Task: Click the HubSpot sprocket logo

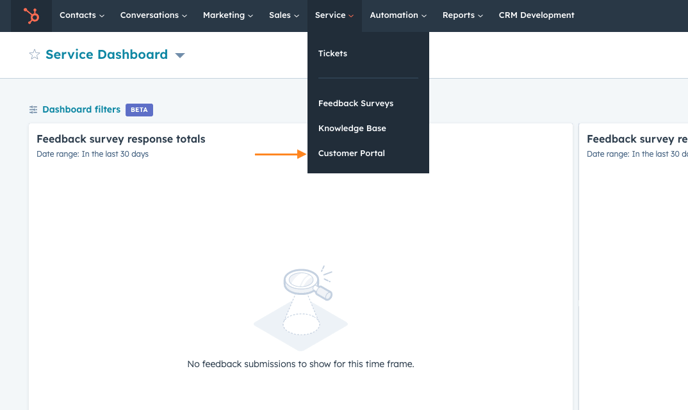Action: (31, 16)
